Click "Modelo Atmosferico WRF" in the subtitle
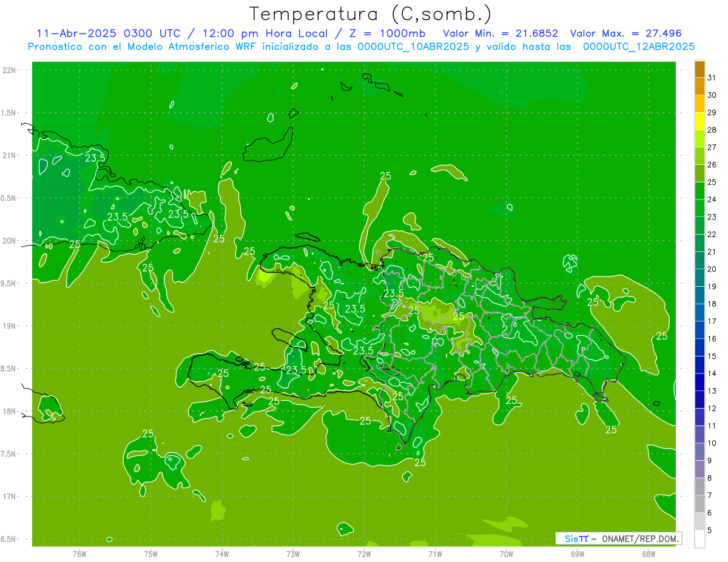 (x=191, y=47)
